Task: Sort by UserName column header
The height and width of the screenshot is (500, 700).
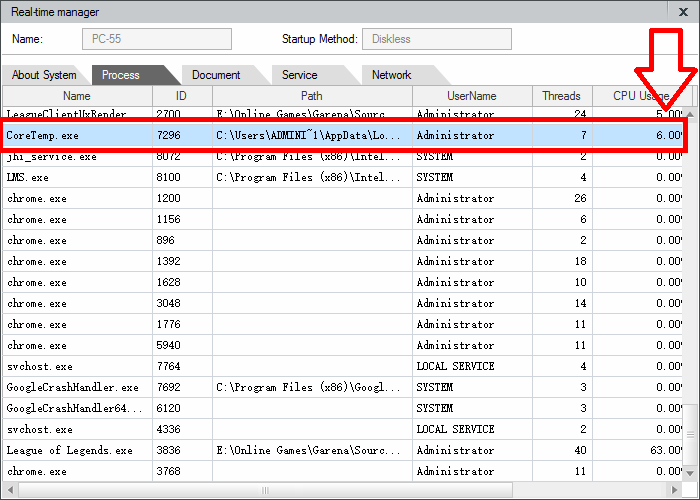Action: [x=471, y=96]
